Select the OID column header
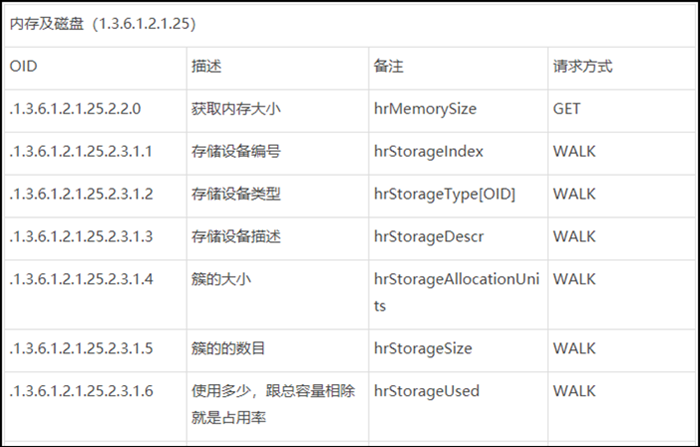 [23, 67]
